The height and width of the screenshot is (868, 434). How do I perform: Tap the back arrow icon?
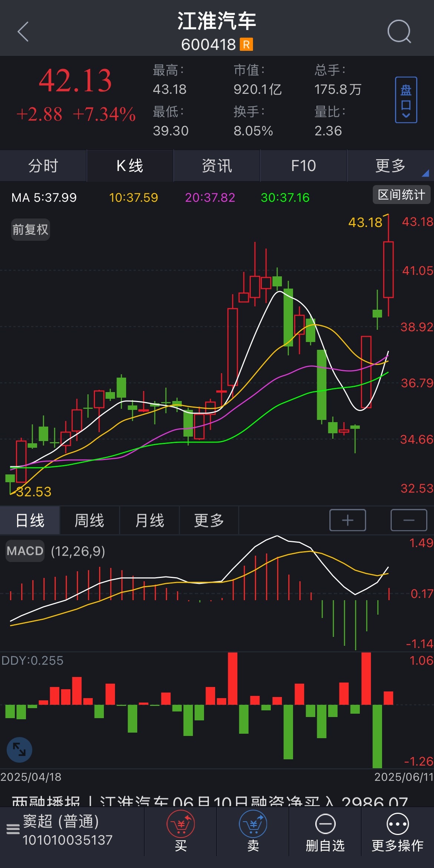pos(23,32)
